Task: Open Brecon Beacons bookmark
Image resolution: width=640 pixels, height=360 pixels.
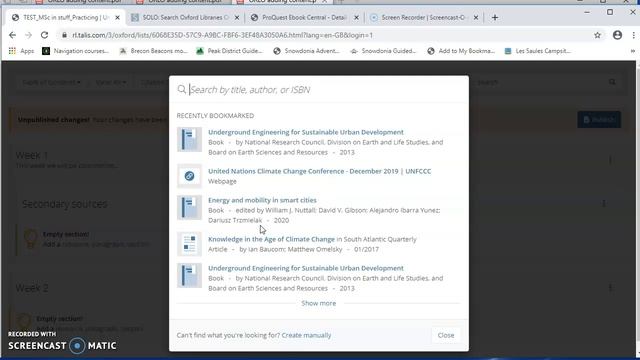Action: pyautogui.click(x=153, y=51)
